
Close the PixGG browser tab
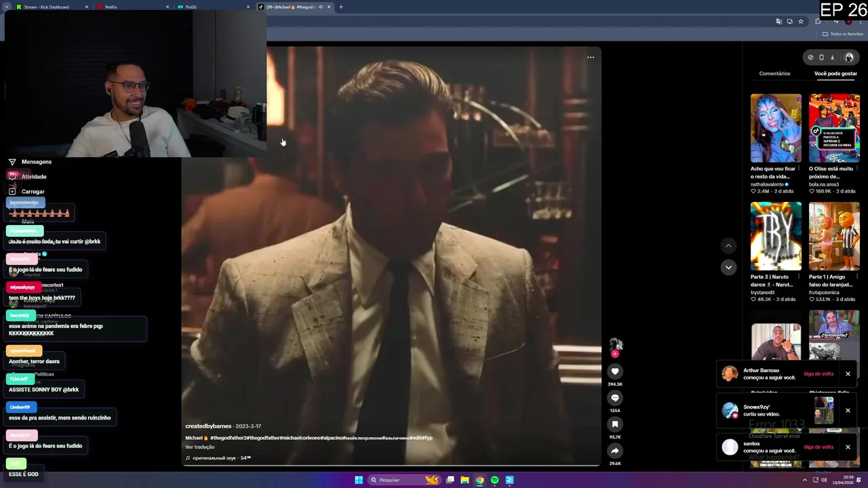coord(248,7)
